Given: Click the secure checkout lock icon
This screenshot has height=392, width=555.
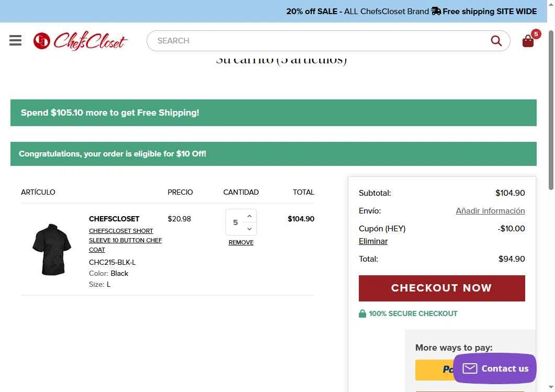Looking at the screenshot, I should coord(362,313).
